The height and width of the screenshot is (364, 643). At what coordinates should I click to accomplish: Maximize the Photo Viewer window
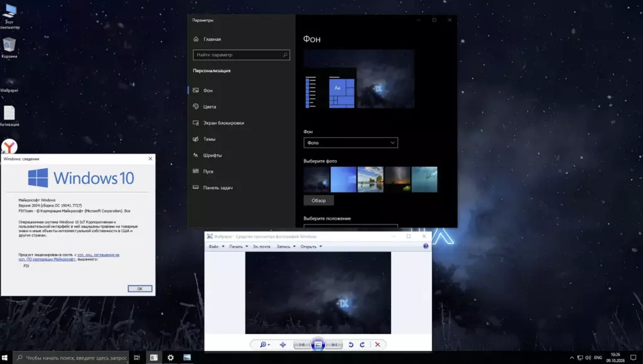coord(408,236)
